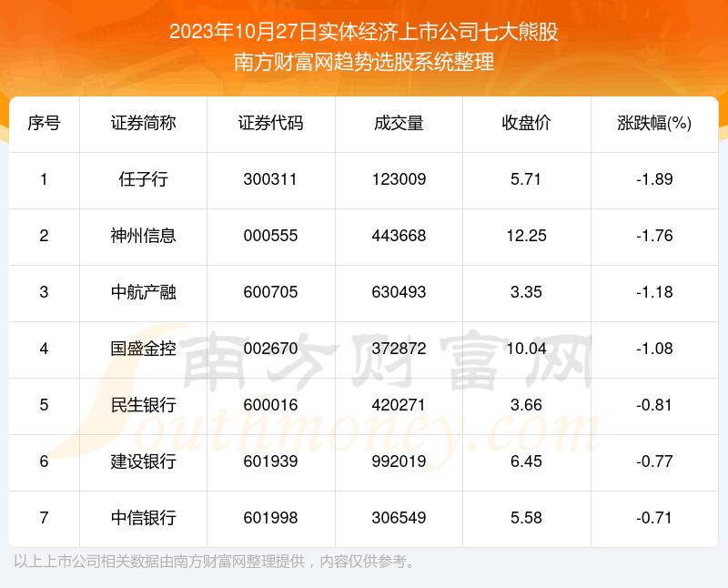728x588 pixels.
Task: Click closing price '3.66'
Action: click(x=526, y=405)
